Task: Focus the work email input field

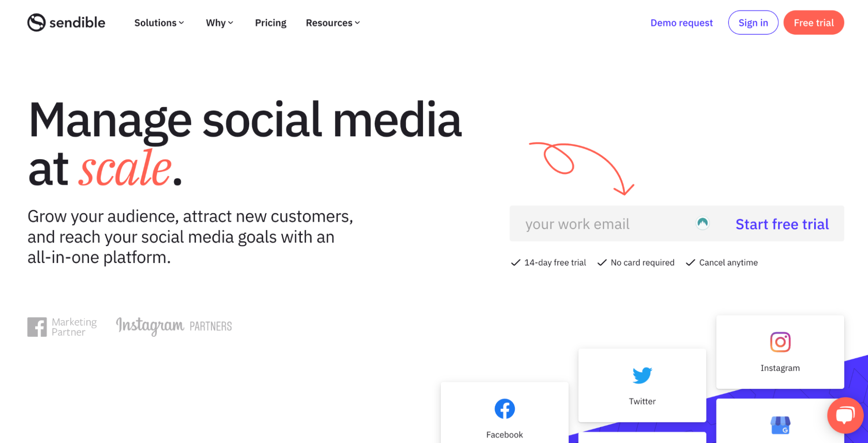Action: point(599,224)
